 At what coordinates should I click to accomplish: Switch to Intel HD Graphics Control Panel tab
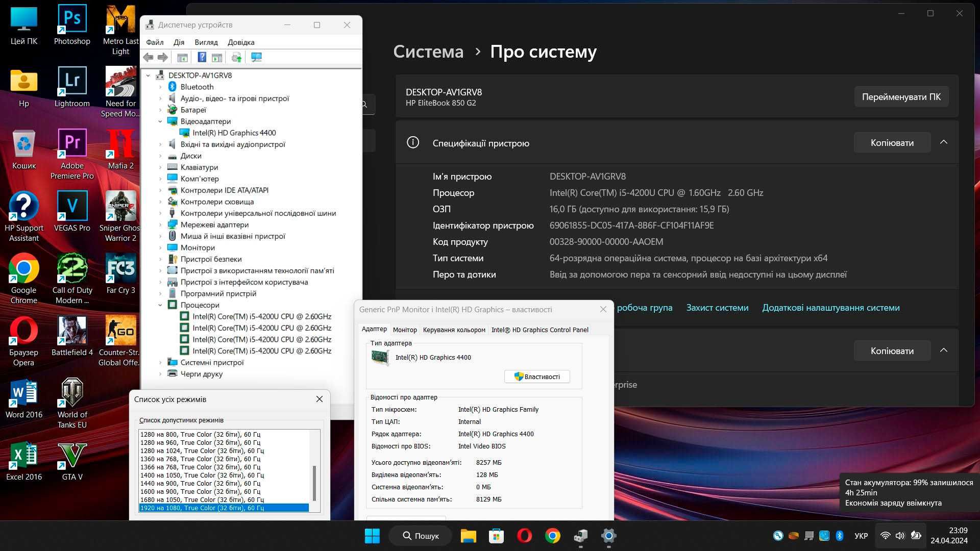[540, 330]
